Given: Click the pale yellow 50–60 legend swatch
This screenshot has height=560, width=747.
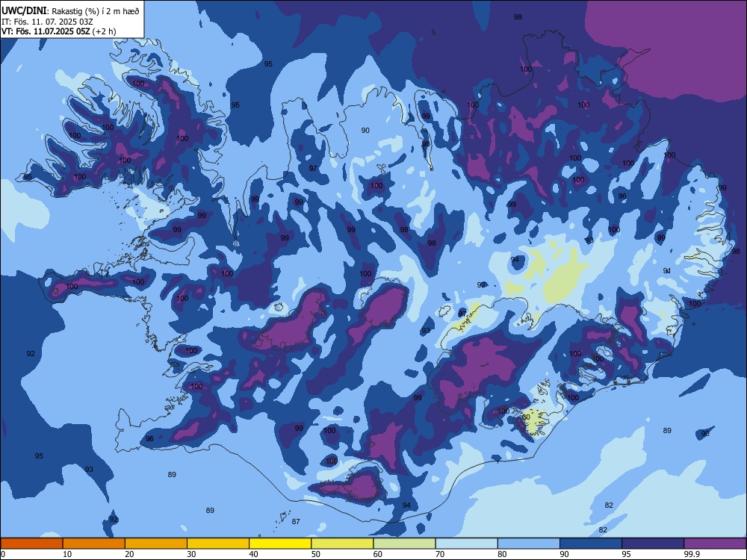Looking at the screenshot, I should pyautogui.click(x=342, y=544).
